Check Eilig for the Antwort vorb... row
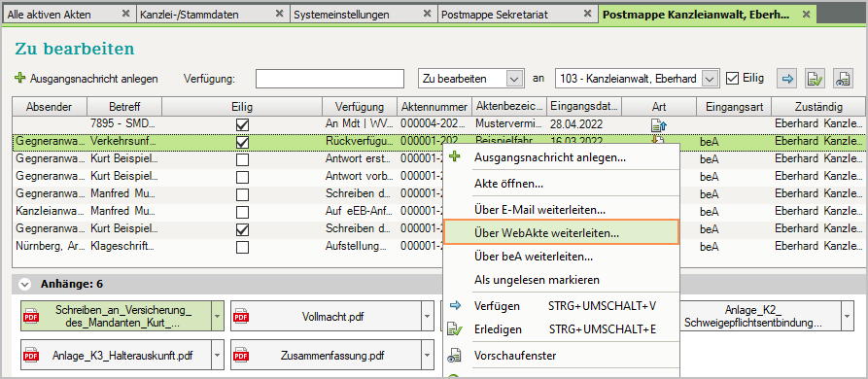This screenshot has height=379, width=868. tap(242, 178)
